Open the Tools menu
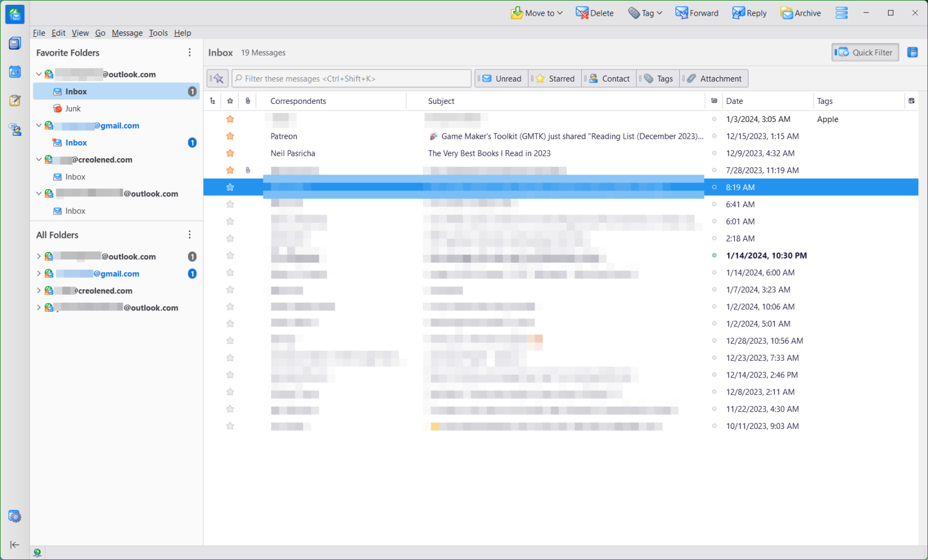The height and width of the screenshot is (560, 928). pos(158,33)
